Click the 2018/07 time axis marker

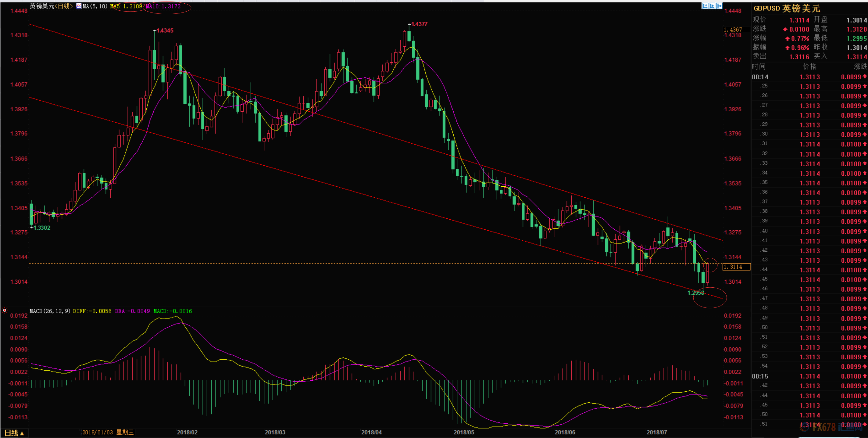pos(657,432)
